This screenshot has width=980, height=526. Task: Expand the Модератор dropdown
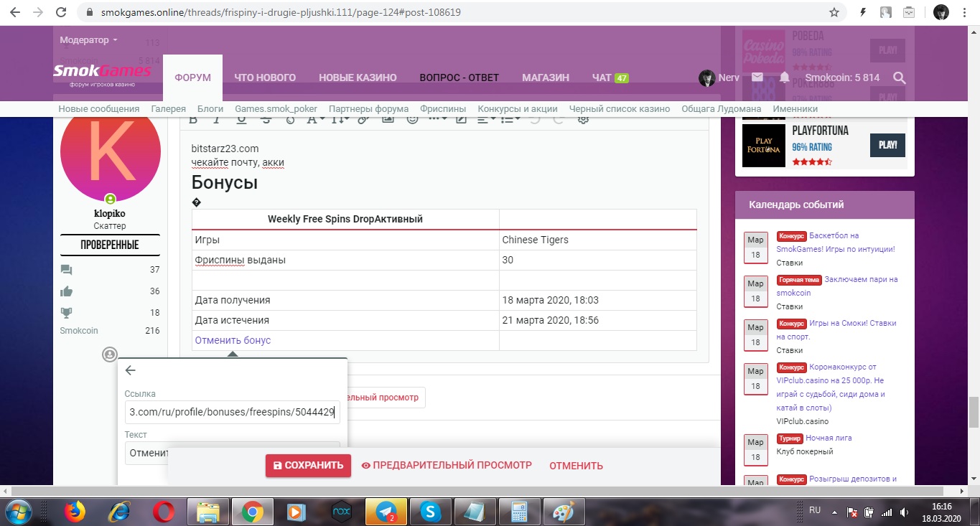(89, 40)
